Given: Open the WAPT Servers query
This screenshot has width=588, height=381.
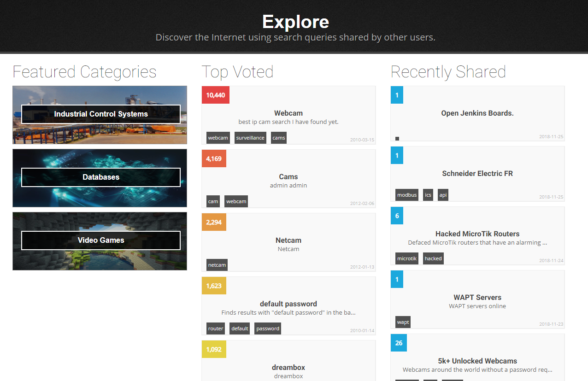Looking at the screenshot, I should point(477,298).
